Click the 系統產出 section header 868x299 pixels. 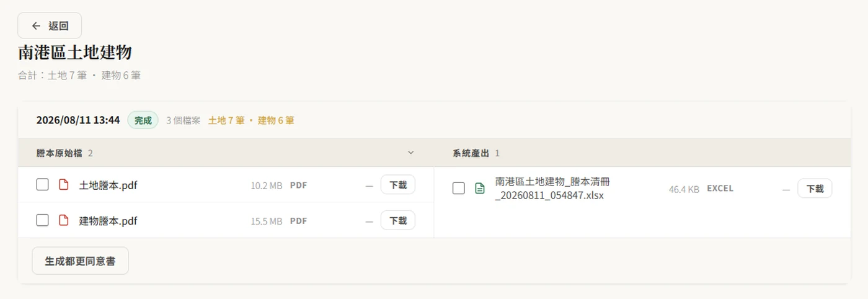642,153
